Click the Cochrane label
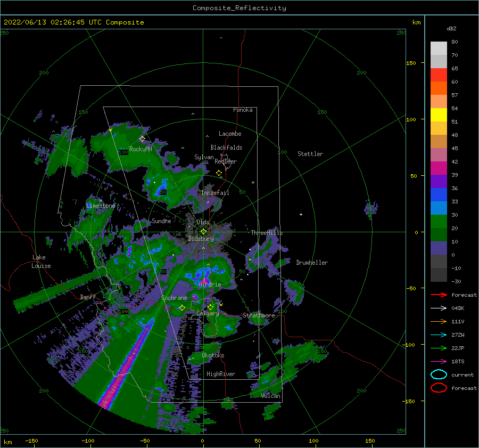Image resolution: width=479 pixels, height=448 pixels. (x=174, y=298)
